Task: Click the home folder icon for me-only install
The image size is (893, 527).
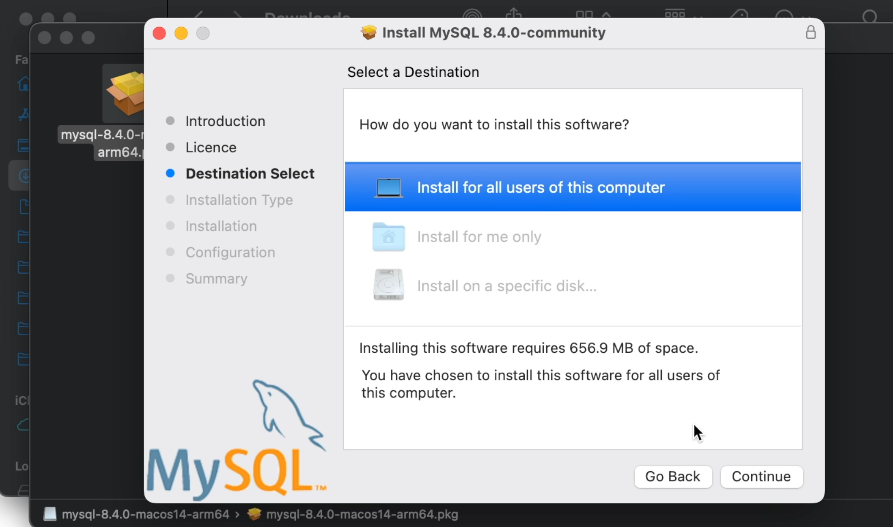Action: point(388,236)
